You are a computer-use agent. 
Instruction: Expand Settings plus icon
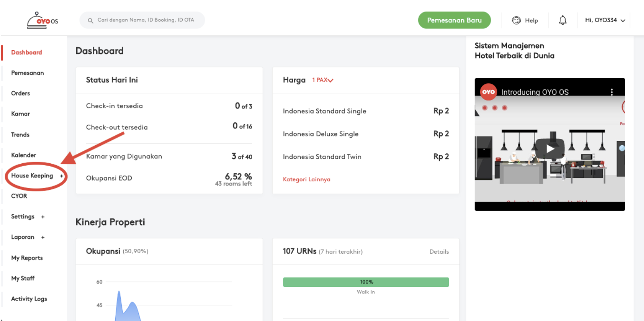coord(43,217)
